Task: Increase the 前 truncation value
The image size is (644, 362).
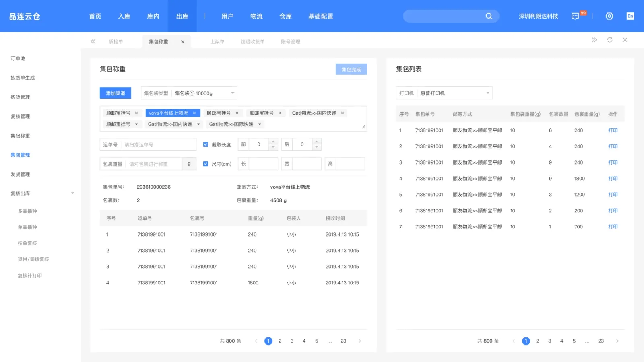Action: (273, 142)
